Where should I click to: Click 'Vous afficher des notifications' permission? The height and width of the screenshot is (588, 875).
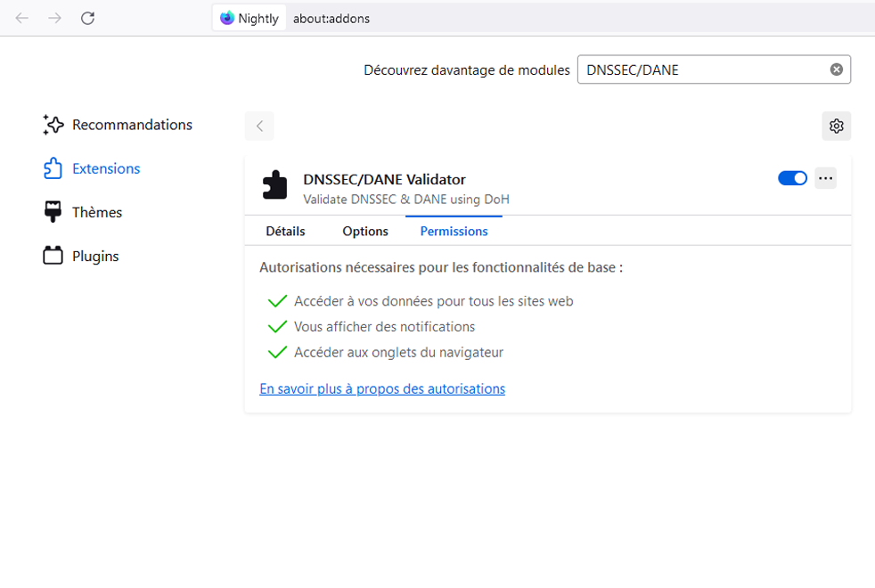(x=385, y=327)
